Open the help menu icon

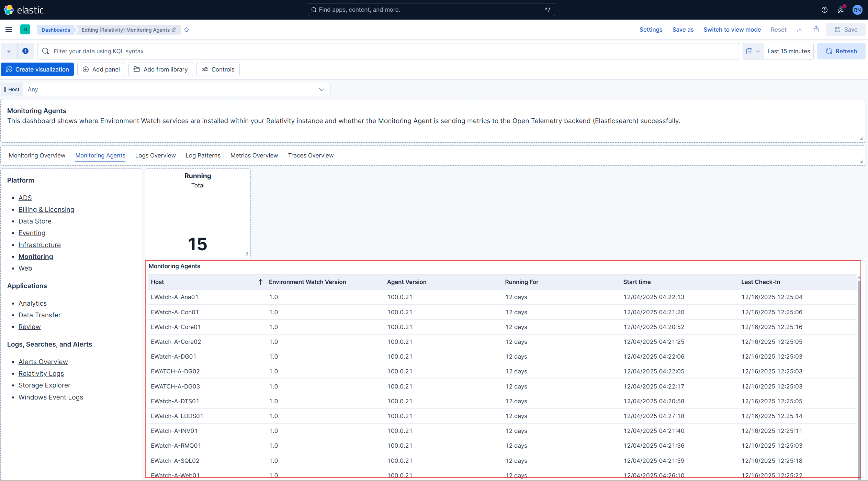(824, 10)
